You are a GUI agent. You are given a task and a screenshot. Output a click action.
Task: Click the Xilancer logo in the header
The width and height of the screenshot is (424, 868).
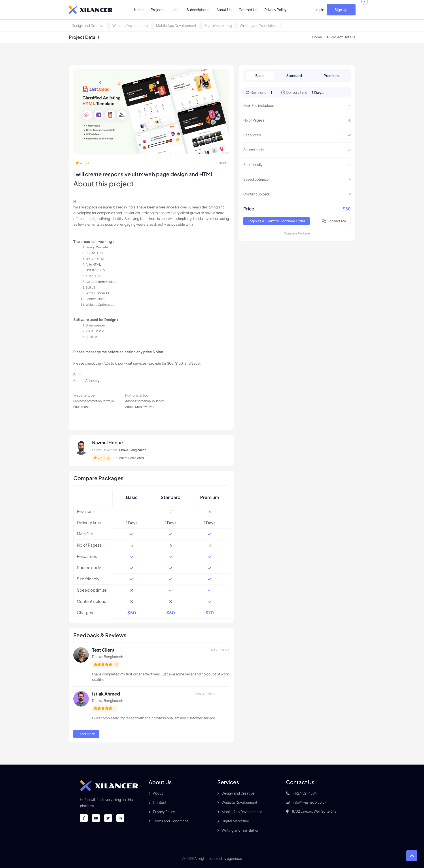click(90, 10)
